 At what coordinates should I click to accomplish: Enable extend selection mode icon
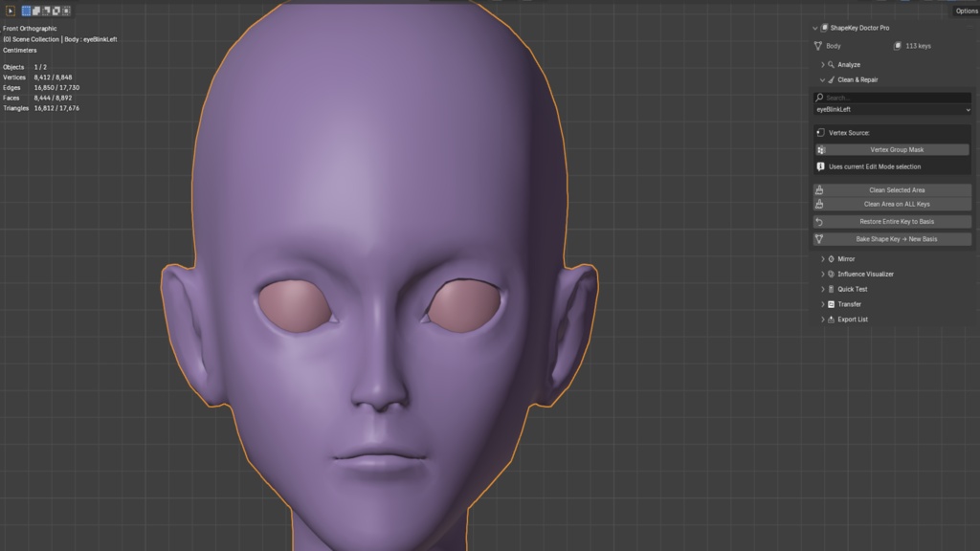pyautogui.click(x=36, y=11)
